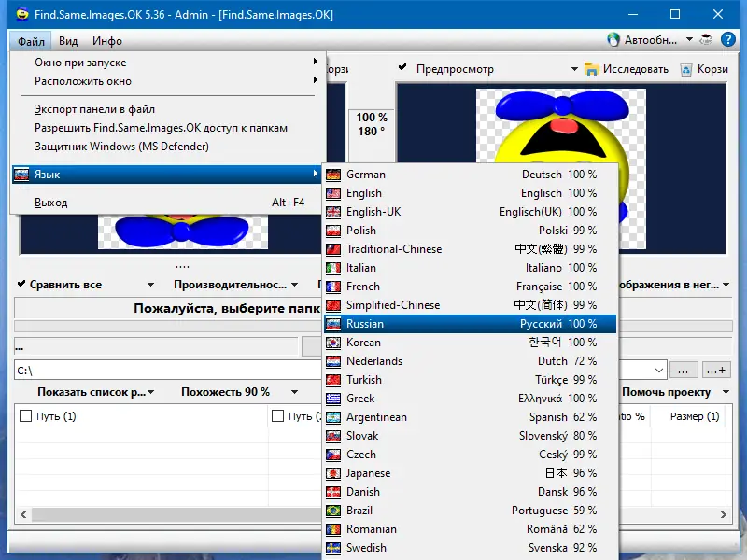Open the Файл menu
Screen dimensions: 747x560
pos(31,41)
